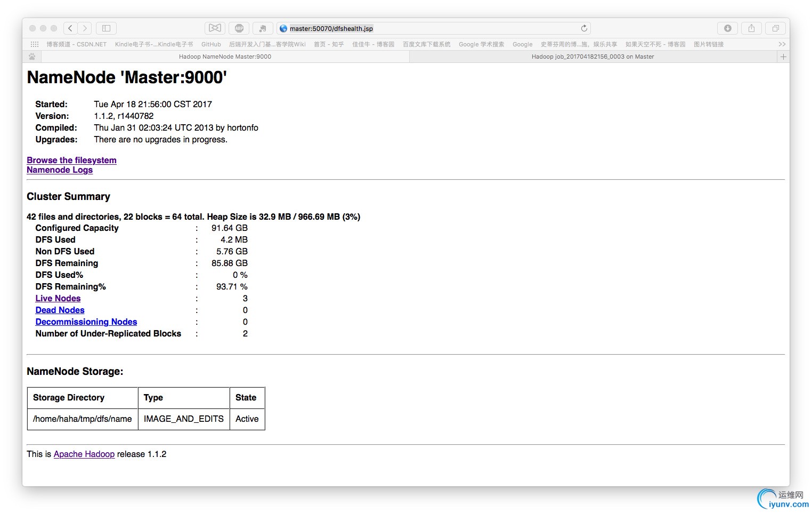Open the Google 学术搜索 bookmark
This screenshot has width=812, height=513.
pos(481,44)
